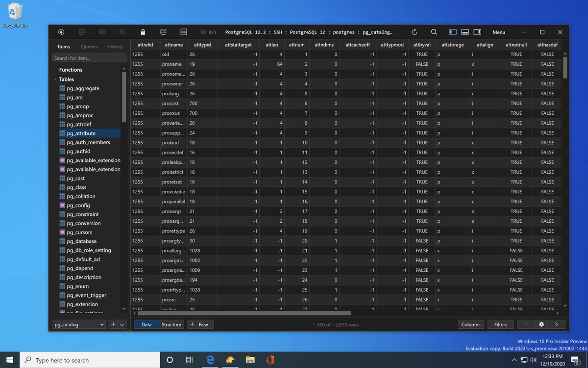Click the database icon in the toolbar
The image size is (588, 368).
[163, 32]
